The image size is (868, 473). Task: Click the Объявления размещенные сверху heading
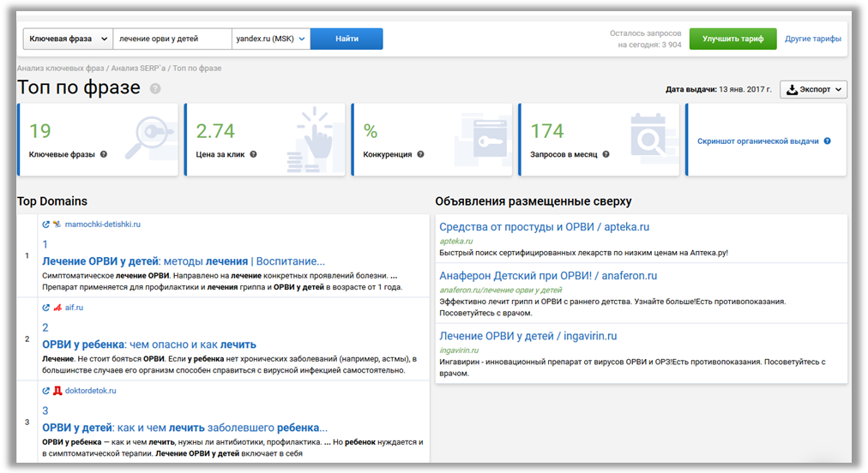[x=533, y=201]
